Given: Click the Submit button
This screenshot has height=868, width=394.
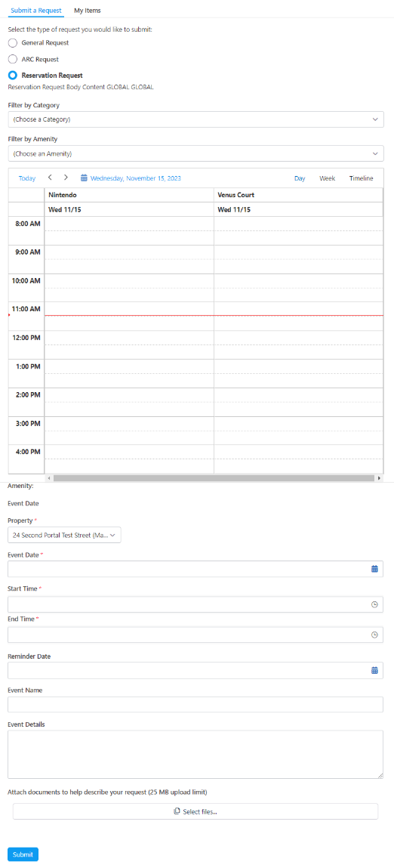Looking at the screenshot, I should 23,854.
